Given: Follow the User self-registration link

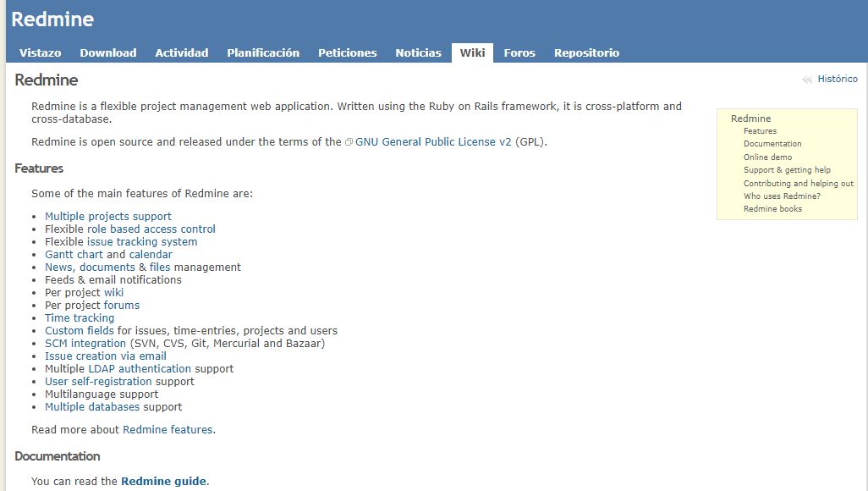Looking at the screenshot, I should pos(98,382).
